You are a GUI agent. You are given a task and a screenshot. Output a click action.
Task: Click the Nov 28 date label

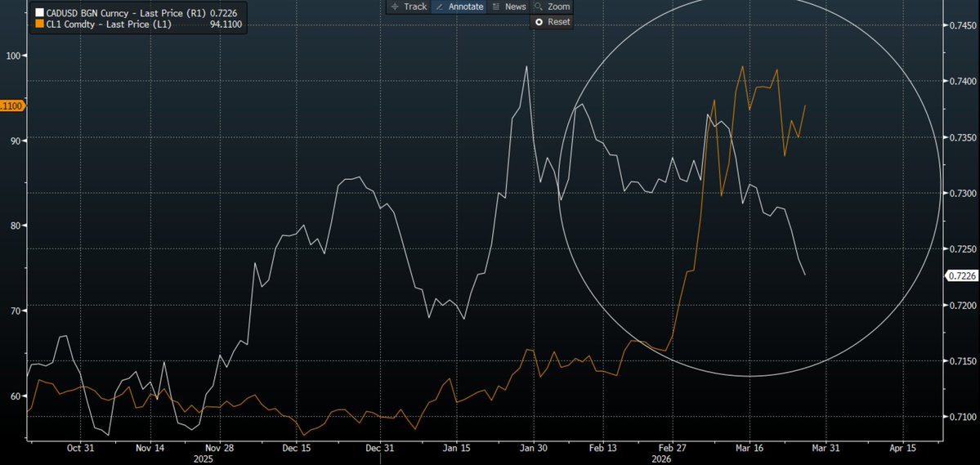(x=220, y=448)
